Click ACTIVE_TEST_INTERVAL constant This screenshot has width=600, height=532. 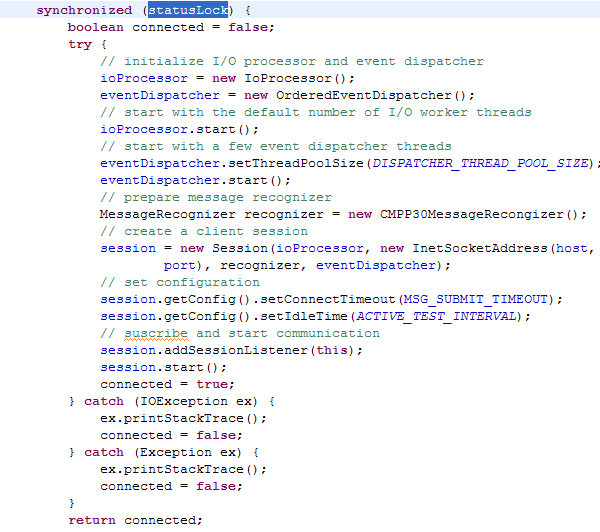tap(436, 316)
